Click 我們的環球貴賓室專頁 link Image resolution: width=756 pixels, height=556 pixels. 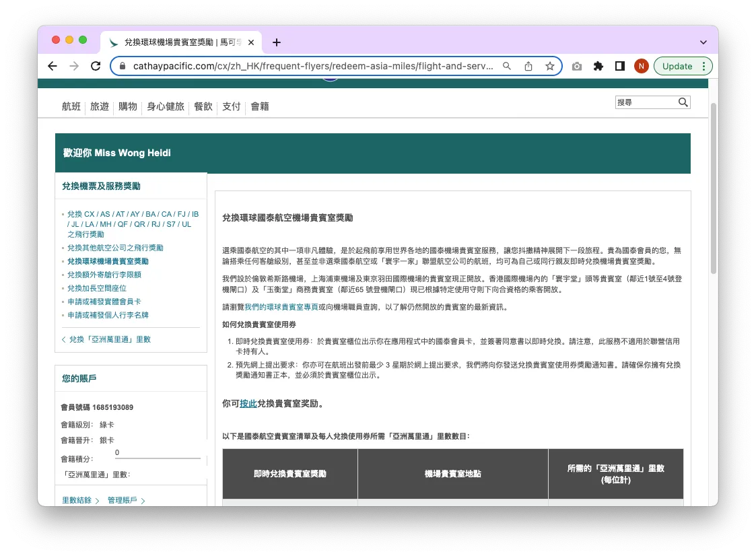281,307
